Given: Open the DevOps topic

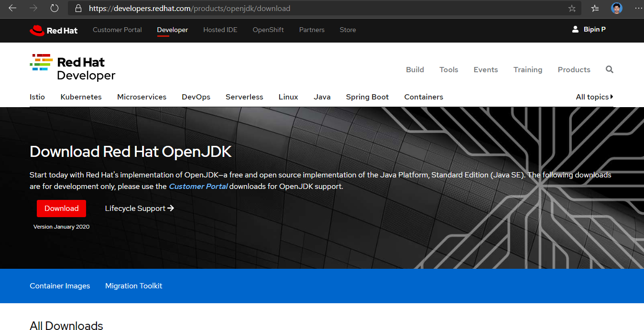Looking at the screenshot, I should (x=196, y=97).
